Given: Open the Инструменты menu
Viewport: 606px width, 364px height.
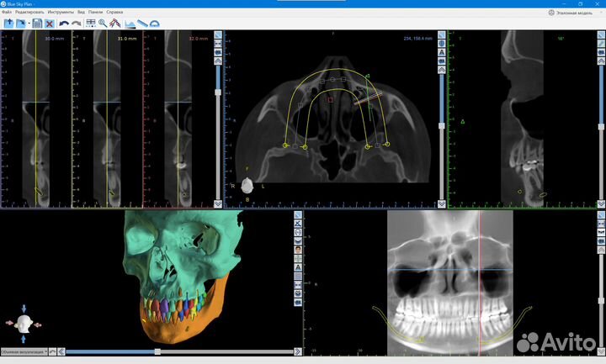Looking at the screenshot, I should click(61, 13).
